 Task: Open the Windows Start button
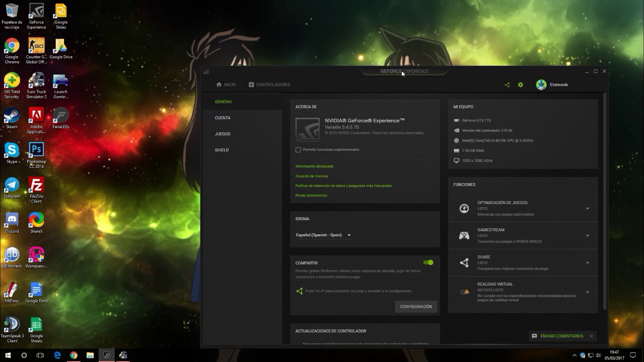(8, 355)
